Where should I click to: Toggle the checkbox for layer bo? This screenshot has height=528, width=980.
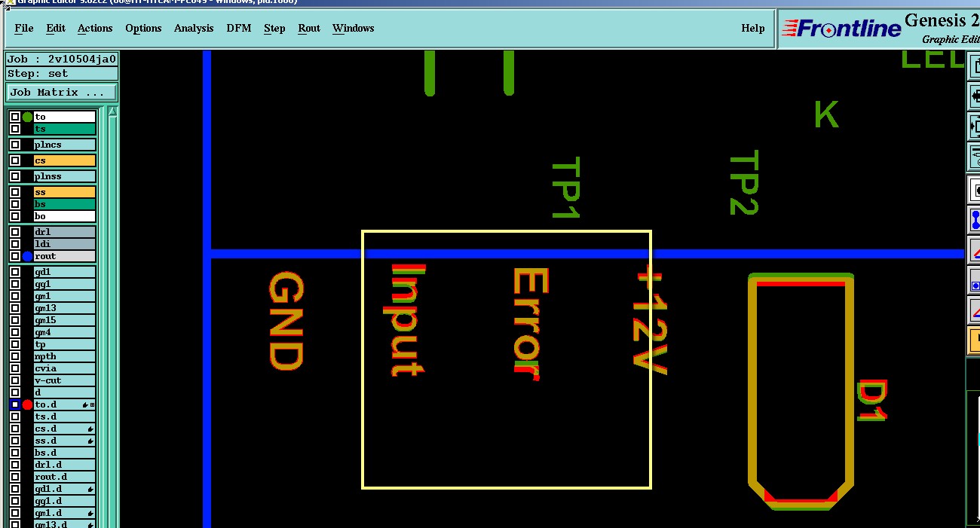point(15,216)
